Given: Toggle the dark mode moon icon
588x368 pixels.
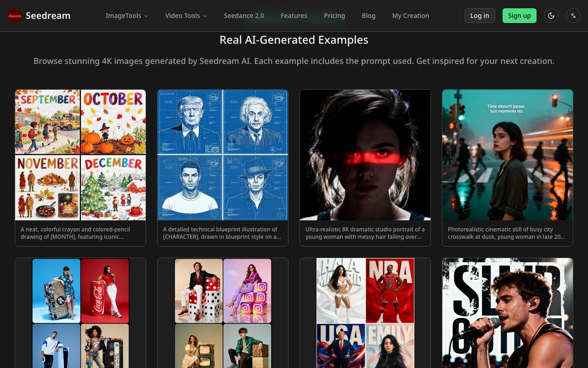Looking at the screenshot, I should 551,16.
